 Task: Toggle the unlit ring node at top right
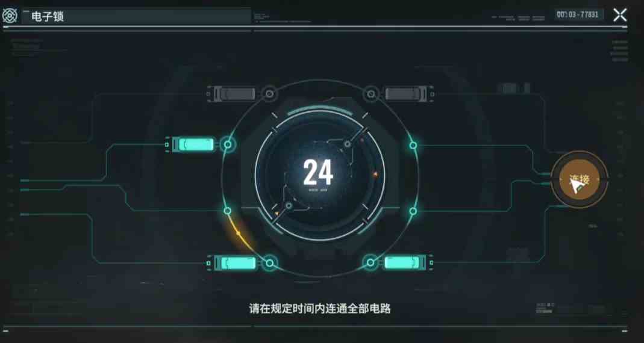pos(371,94)
